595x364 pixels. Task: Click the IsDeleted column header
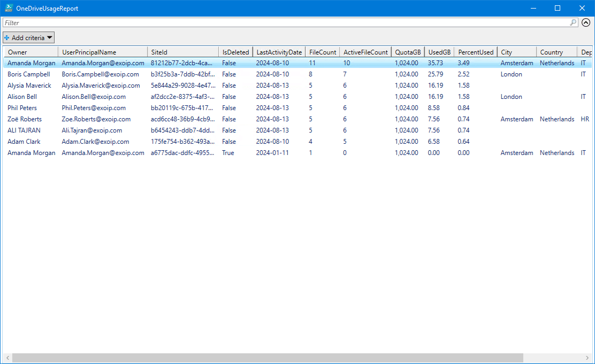click(x=235, y=52)
